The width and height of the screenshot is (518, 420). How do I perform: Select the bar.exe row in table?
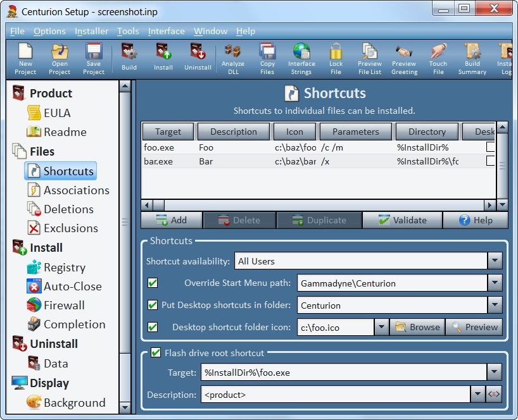[x=319, y=161]
